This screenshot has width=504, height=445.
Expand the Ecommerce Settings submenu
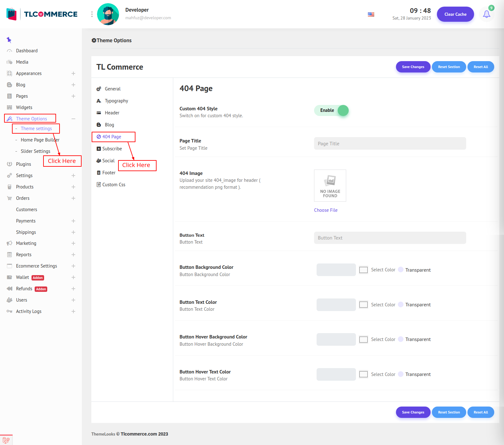(73, 266)
